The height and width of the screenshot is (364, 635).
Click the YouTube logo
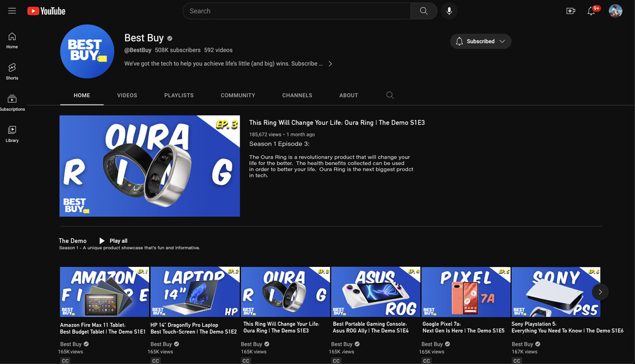(46, 11)
